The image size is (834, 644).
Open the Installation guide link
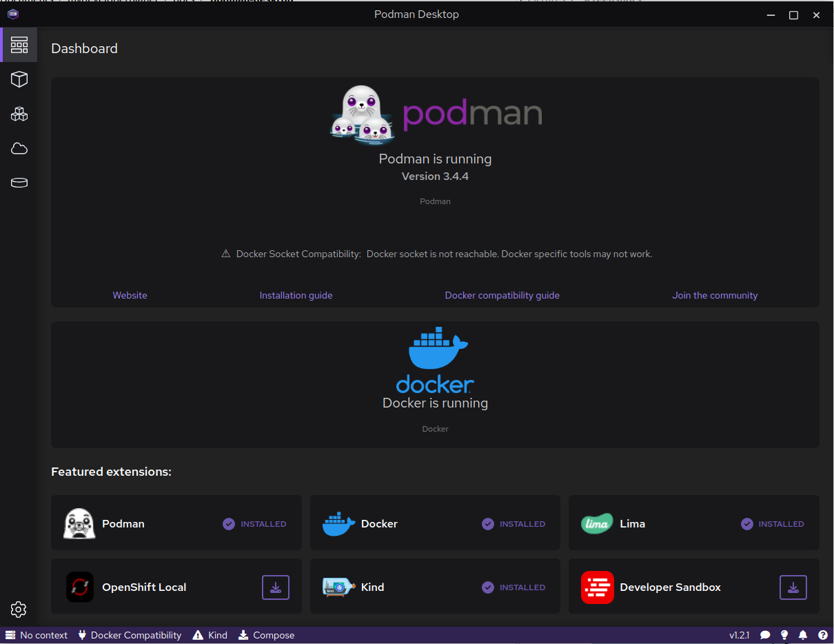(x=296, y=294)
